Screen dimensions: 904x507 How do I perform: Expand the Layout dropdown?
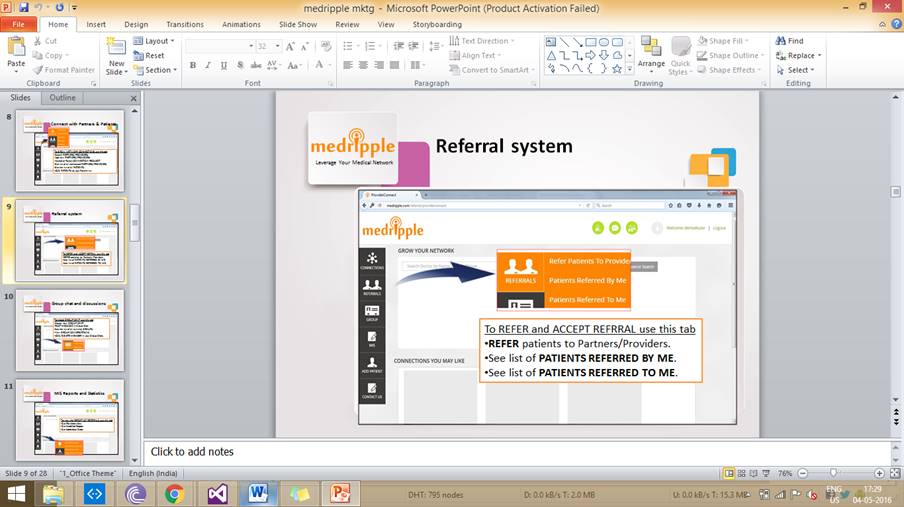pyautogui.click(x=156, y=41)
